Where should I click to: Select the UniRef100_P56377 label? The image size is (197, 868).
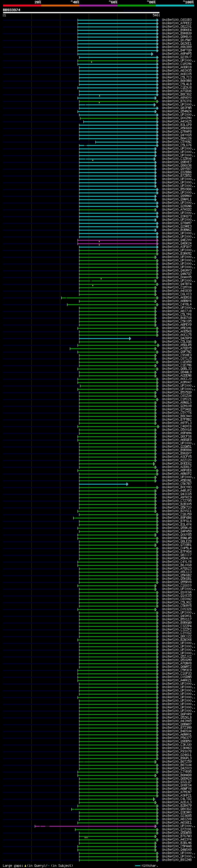tap(176, 737)
